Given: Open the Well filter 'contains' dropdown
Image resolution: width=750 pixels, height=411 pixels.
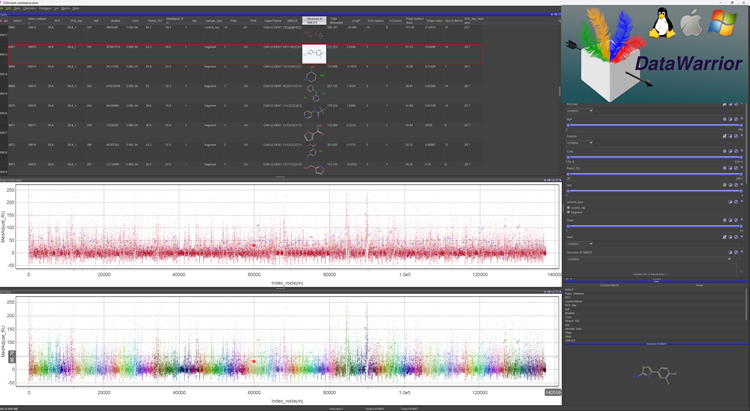Looking at the screenshot, I should (580, 244).
